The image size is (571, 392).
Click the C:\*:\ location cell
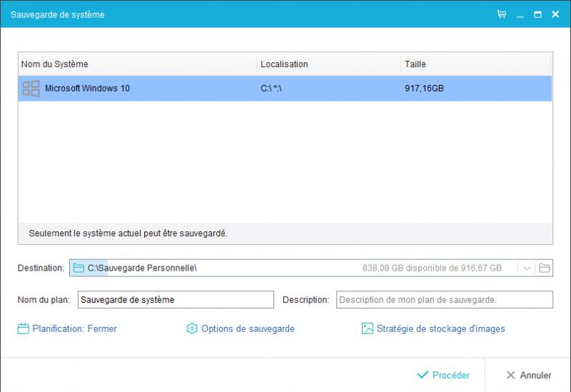point(271,88)
